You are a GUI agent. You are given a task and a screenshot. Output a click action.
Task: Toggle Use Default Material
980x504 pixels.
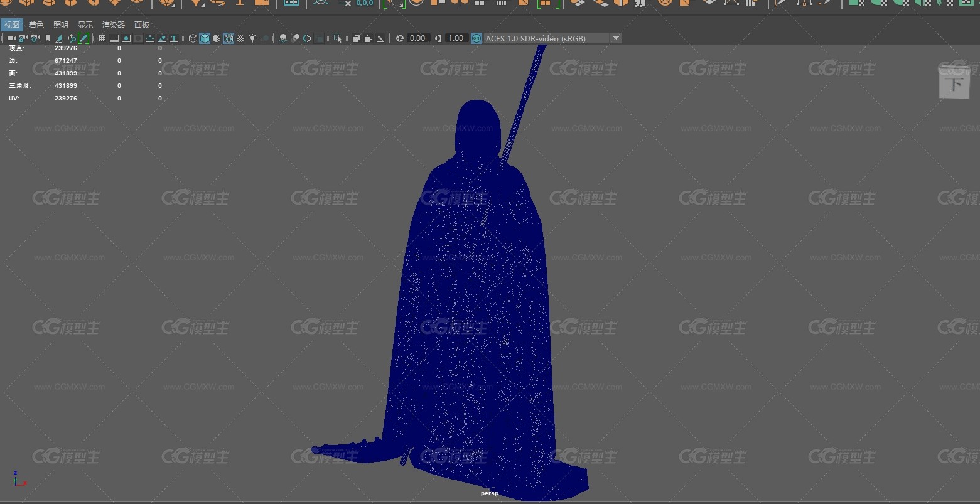click(217, 38)
